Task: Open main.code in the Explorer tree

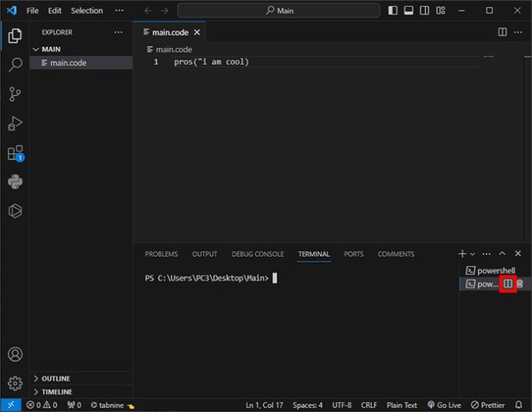Action: (x=82, y=62)
